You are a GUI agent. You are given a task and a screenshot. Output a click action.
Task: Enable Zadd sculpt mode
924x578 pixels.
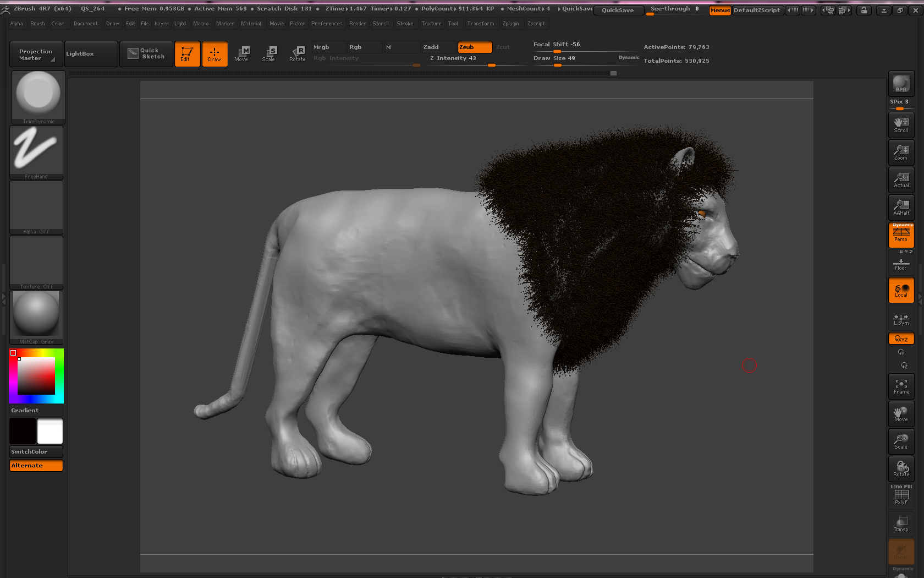click(x=438, y=47)
